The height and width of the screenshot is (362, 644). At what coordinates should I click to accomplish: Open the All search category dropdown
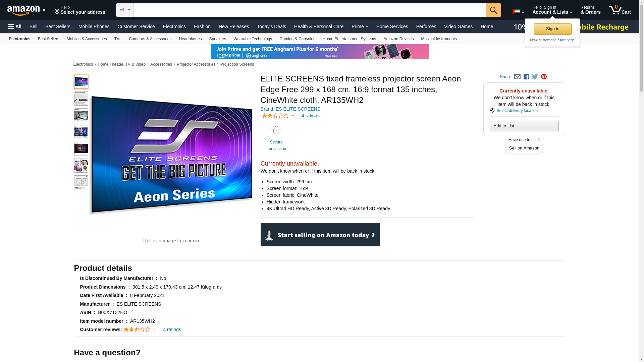pyautogui.click(x=124, y=10)
